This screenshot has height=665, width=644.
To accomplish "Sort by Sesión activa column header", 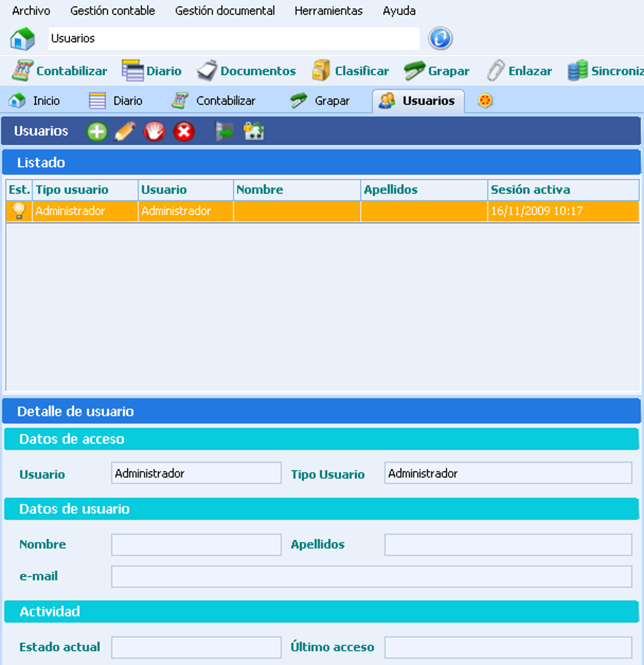I will coord(563,189).
